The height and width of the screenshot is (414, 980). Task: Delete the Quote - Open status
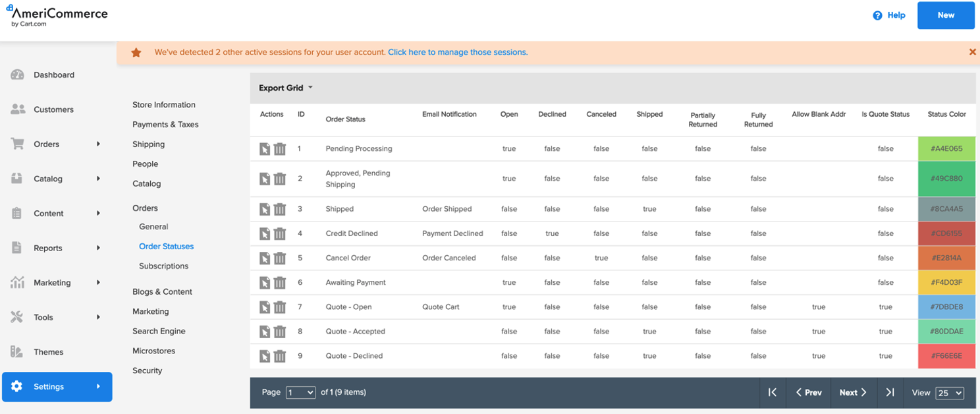click(280, 307)
